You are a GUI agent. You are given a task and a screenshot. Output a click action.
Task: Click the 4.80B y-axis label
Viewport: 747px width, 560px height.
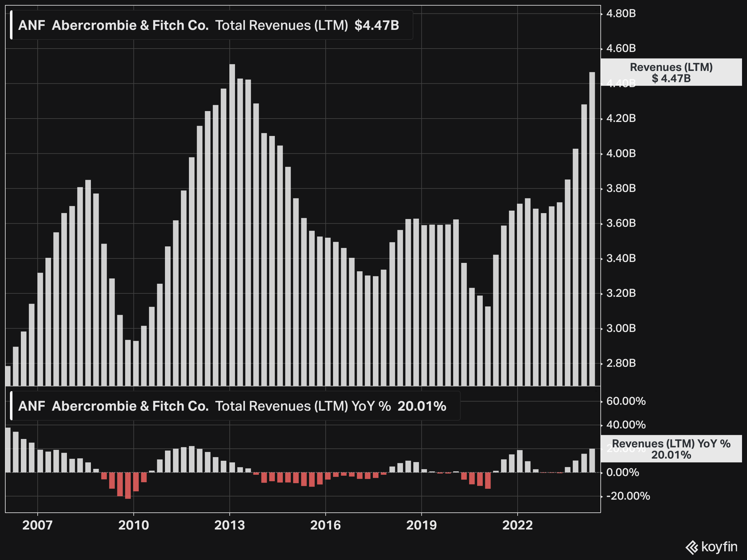[621, 13]
